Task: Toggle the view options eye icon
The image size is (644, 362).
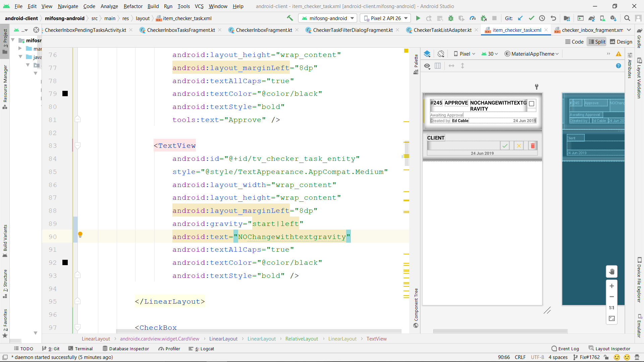Action: 427,66
